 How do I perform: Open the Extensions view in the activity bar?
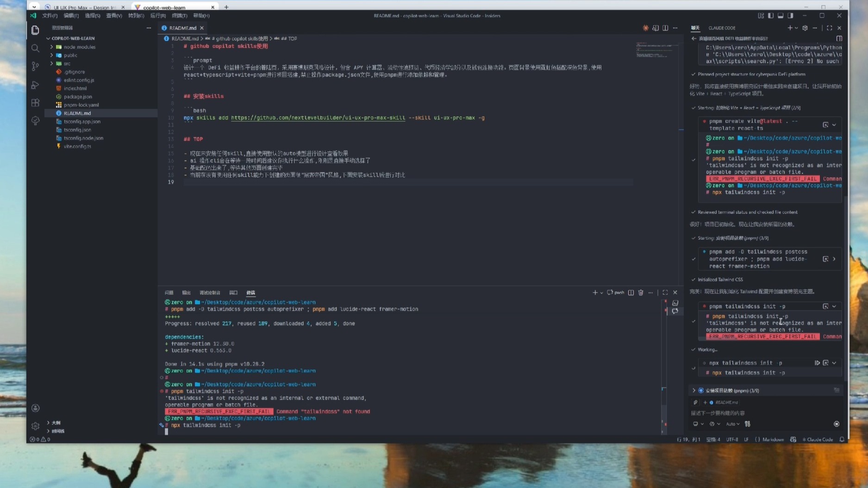pos(35,103)
